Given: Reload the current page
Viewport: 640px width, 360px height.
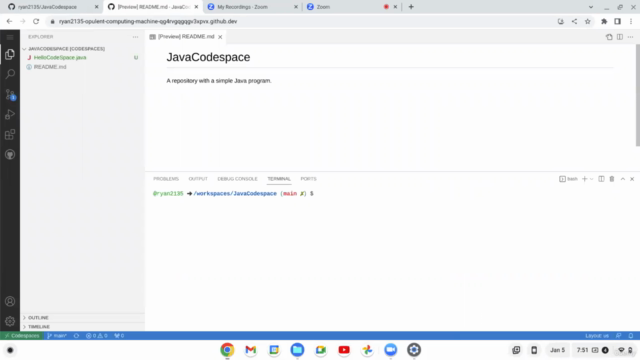Looking at the screenshot, I should click(36, 21).
